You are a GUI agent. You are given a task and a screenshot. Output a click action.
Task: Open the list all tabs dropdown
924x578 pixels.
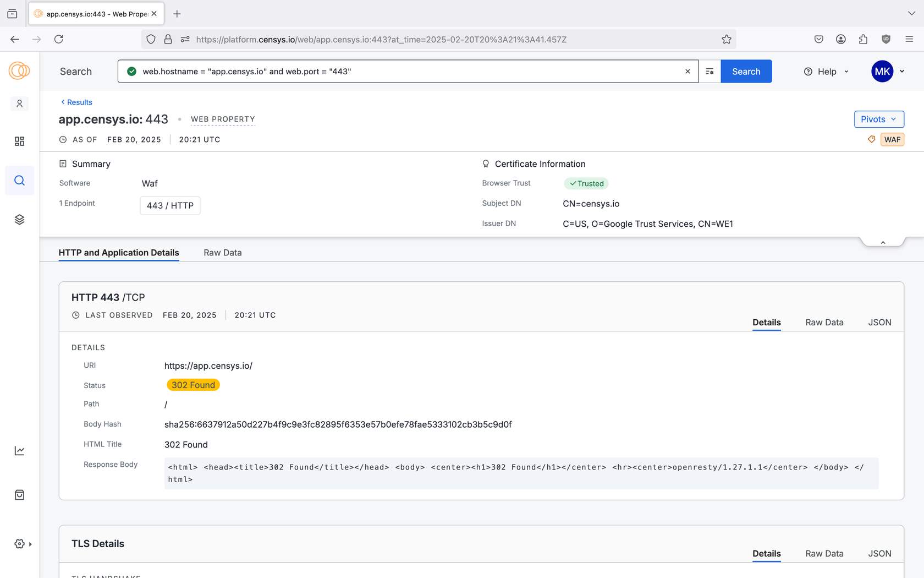coord(911,14)
